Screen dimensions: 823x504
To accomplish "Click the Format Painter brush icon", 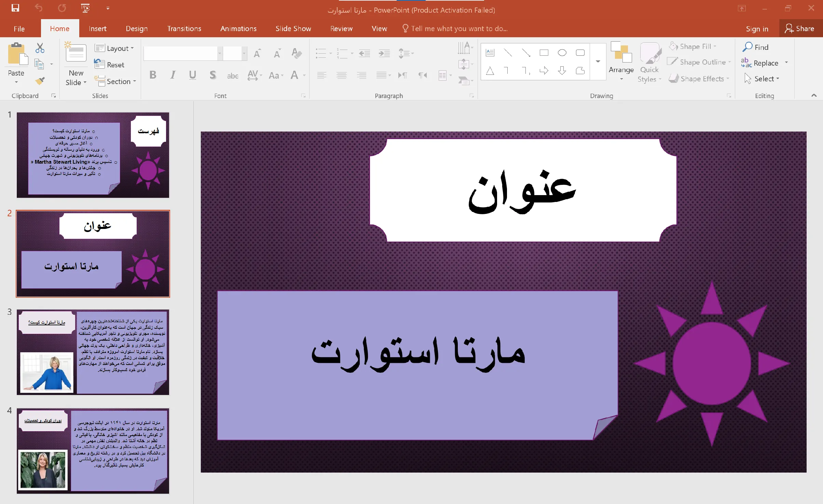I will [40, 81].
